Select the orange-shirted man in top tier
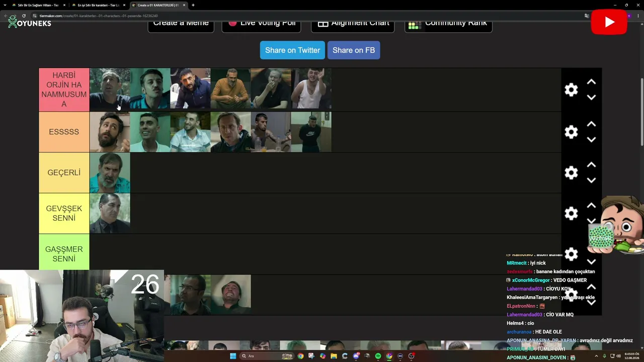Viewport: 644px width, 362px height. coord(230,88)
